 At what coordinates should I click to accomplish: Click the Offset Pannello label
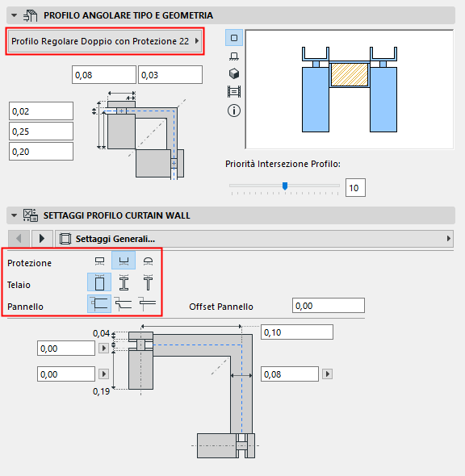click(221, 307)
